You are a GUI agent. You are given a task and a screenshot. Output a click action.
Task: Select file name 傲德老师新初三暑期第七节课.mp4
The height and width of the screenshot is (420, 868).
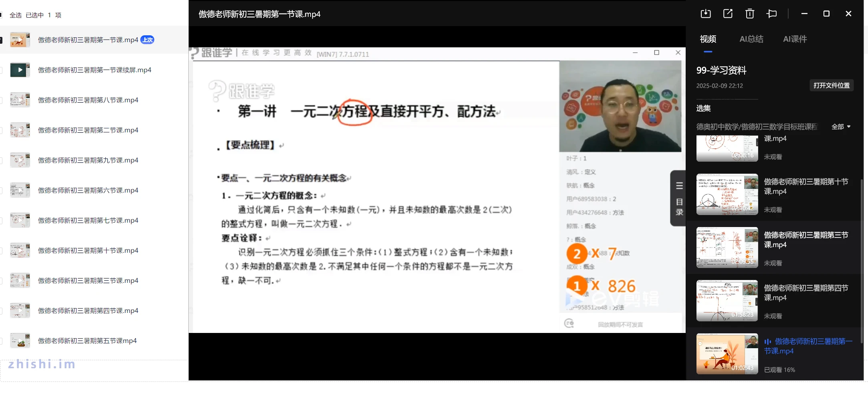[88, 220]
